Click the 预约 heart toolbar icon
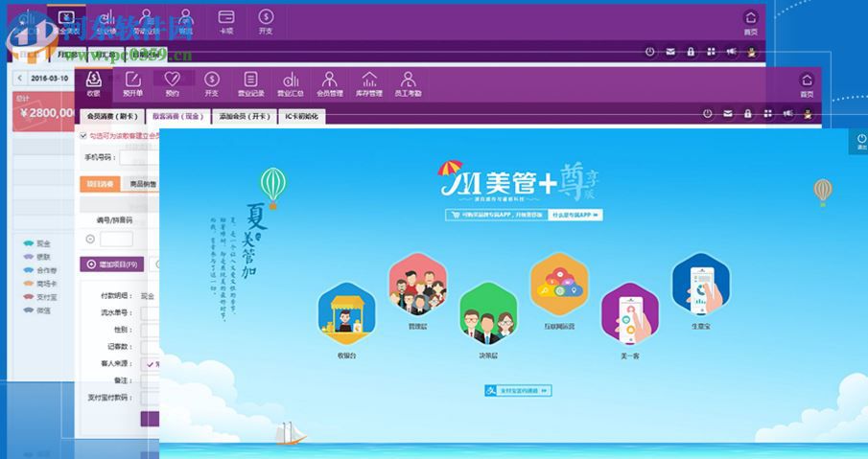 [172, 83]
